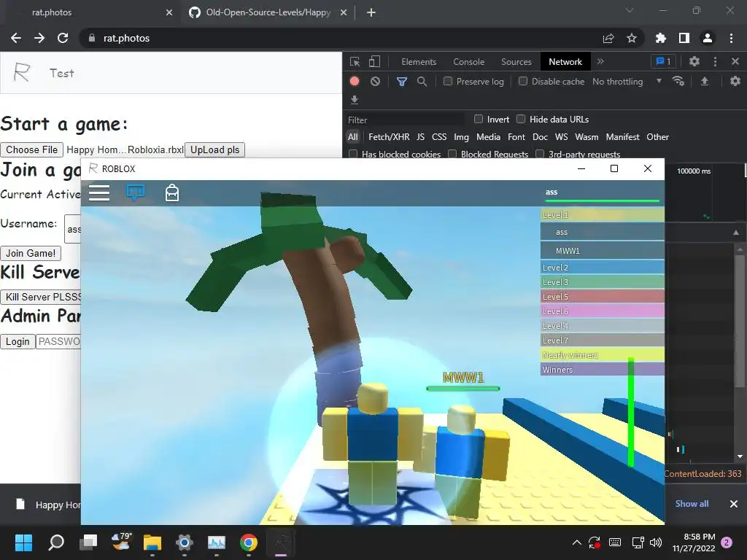The width and height of the screenshot is (747, 560).
Task: Click the admin PASSWORD input field
Action: pos(58,341)
